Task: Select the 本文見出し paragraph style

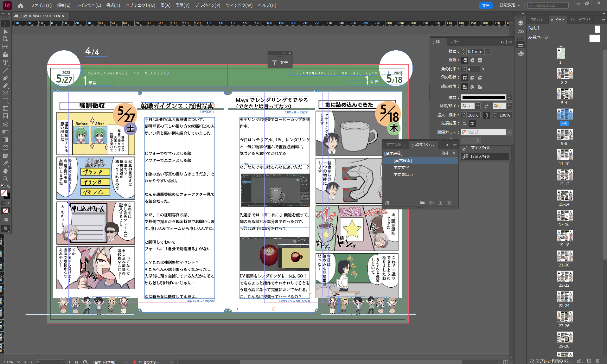Action: 403,174
